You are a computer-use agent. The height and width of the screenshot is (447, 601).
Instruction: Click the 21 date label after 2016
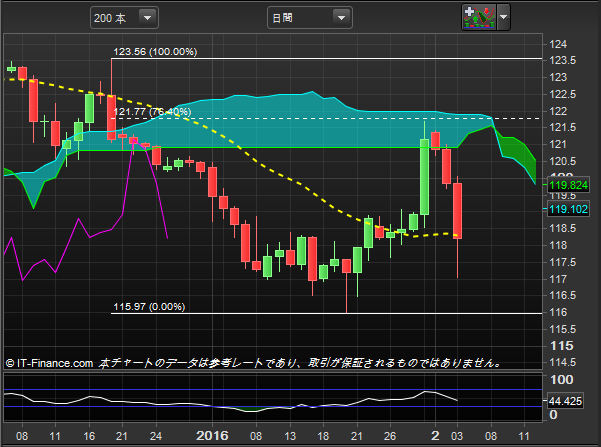tap(356, 436)
